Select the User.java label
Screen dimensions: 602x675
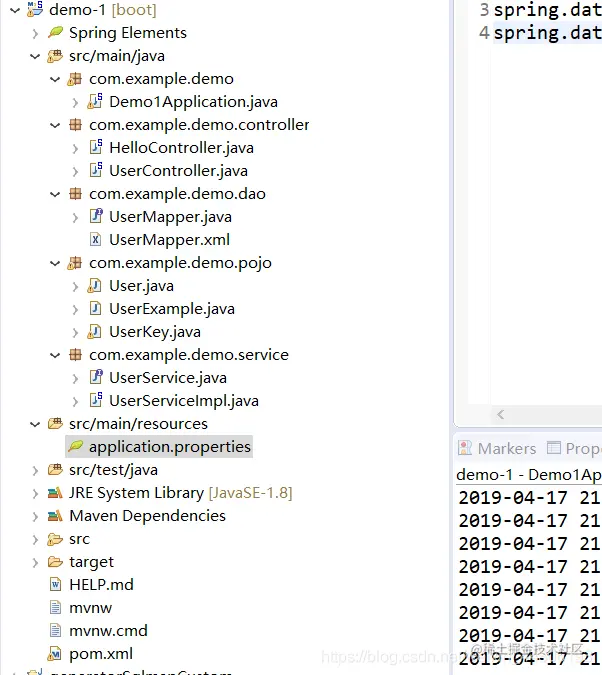click(x=141, y=286)
